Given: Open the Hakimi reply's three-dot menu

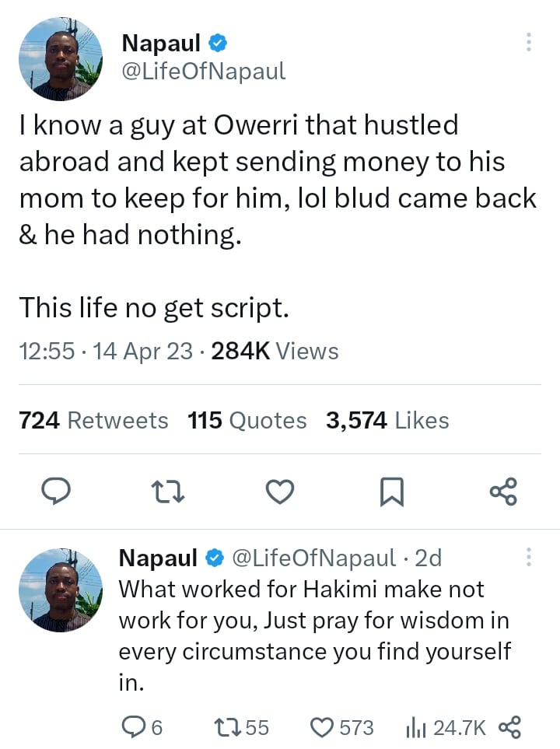Looking at the screenshot, I should coord(529,557).
